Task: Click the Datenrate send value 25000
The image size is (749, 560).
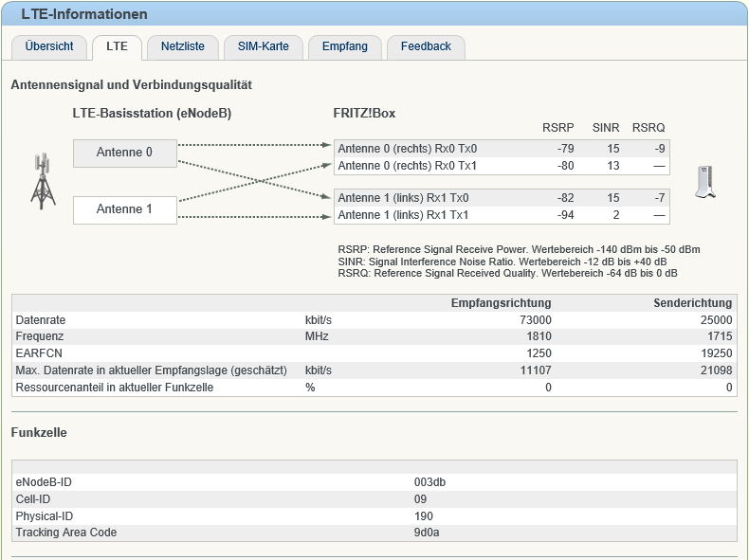Action: [x=716, y=320]
